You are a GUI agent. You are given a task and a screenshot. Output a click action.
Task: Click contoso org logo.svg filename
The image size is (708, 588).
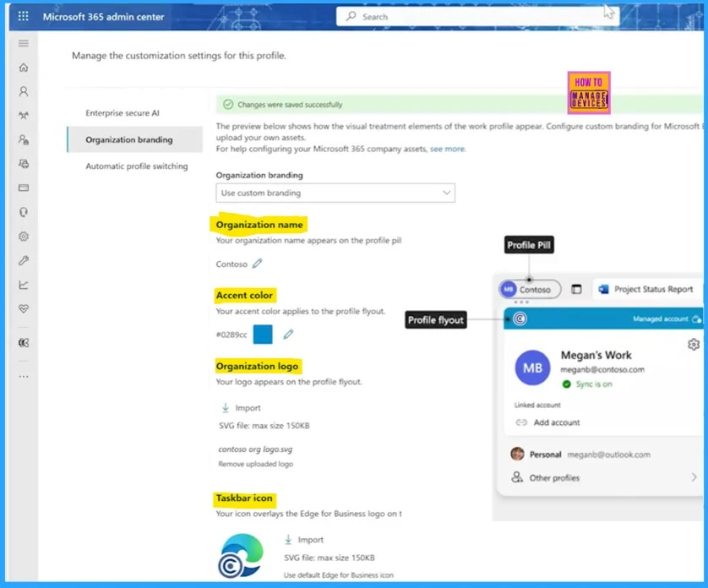[255, 449]
